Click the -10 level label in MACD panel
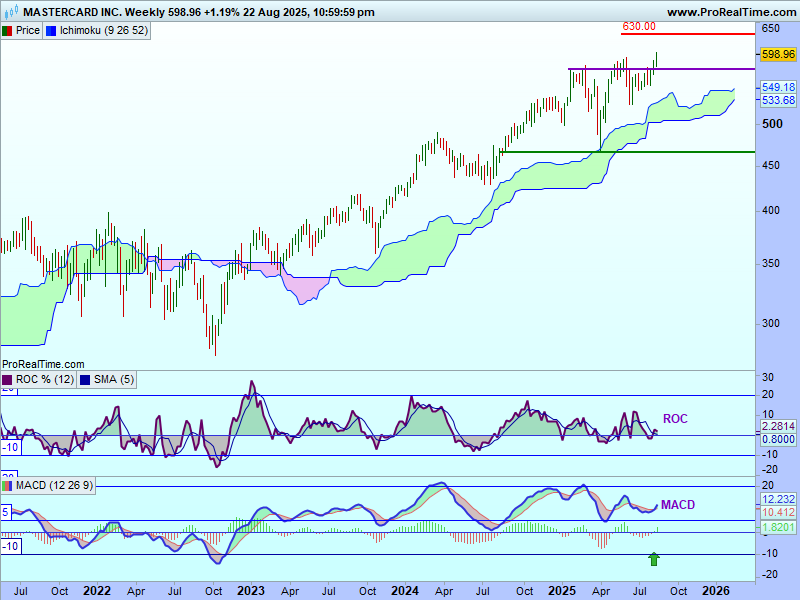This screenshot has height=600, width=800. [x=10, y=546]
